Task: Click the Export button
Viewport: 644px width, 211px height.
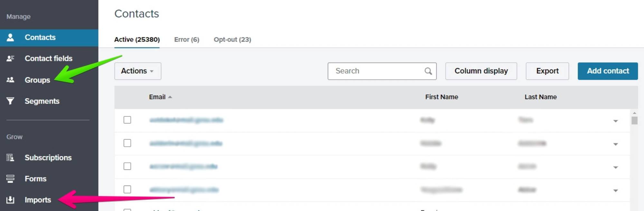Action: (547, 71)
